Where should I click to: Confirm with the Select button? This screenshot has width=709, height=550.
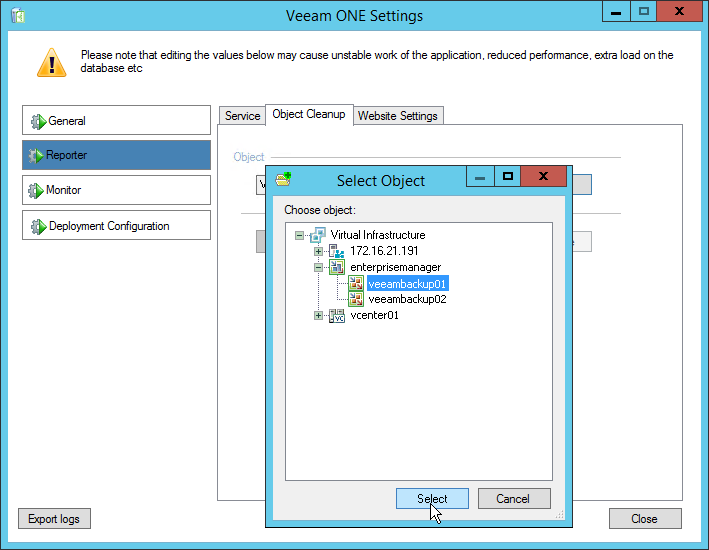(x=432, y=498)
